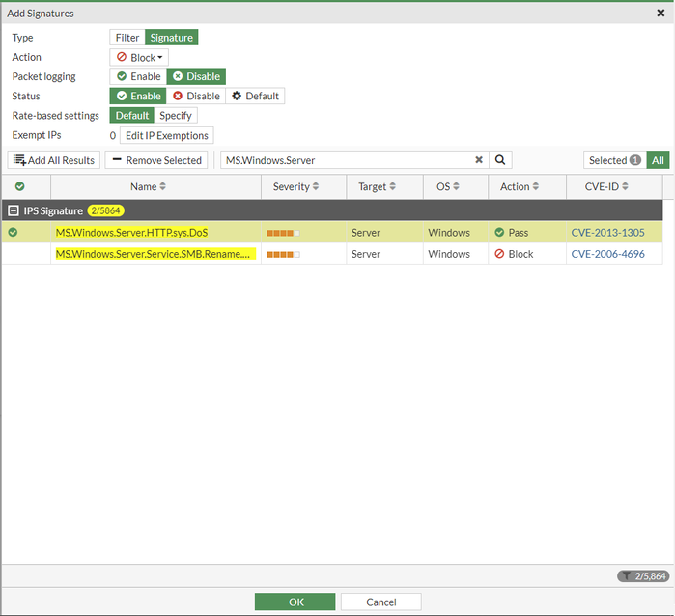Click Remove Selected button
675x616 pixels.
[x=156, y=160]
